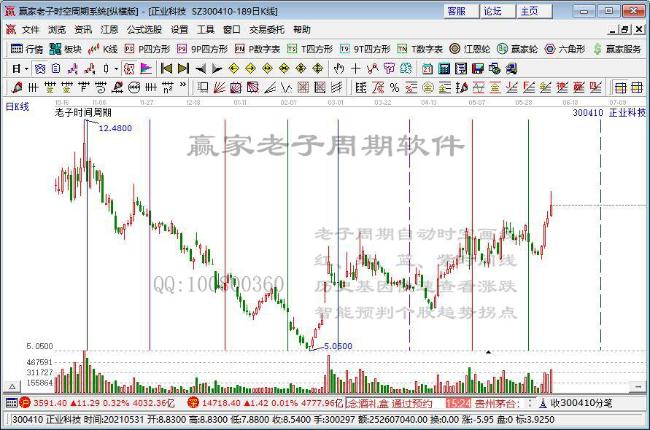Open the P四方形 tool
Image resolution: width=650 pixels, height=430 pixels.
click(147, 49)
